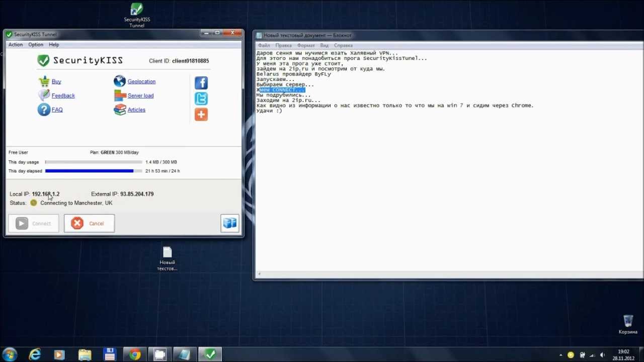Open the Geolocation link

point(141,81)
